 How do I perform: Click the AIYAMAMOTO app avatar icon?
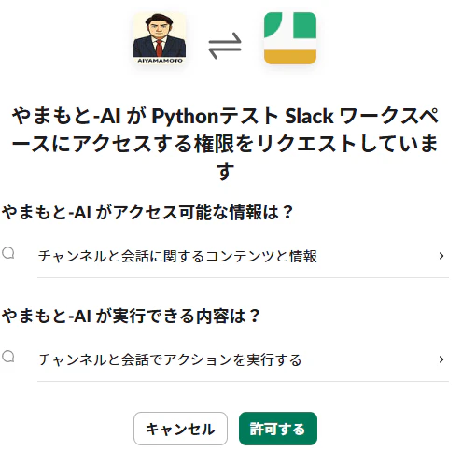160,38
